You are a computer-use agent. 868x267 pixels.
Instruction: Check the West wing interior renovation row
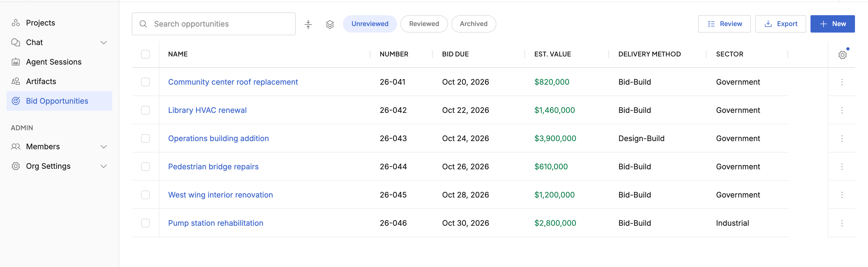[145, 195]
